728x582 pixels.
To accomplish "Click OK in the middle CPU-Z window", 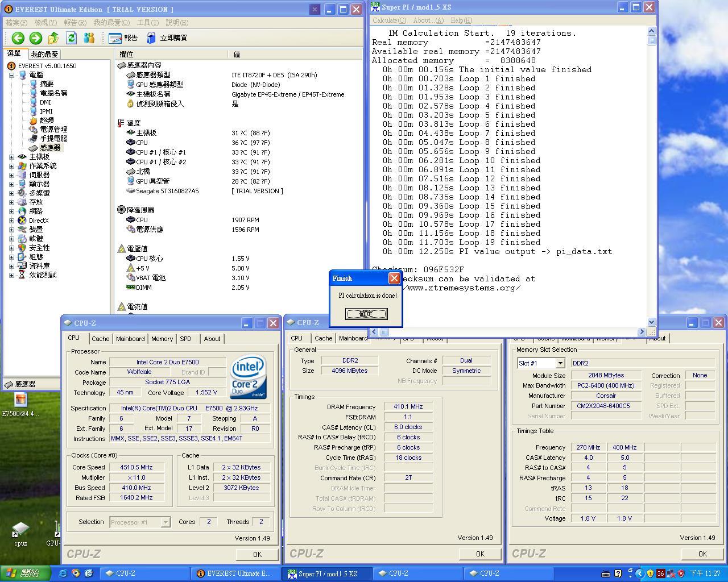I will pyautogui.click(x=480, y=554).
